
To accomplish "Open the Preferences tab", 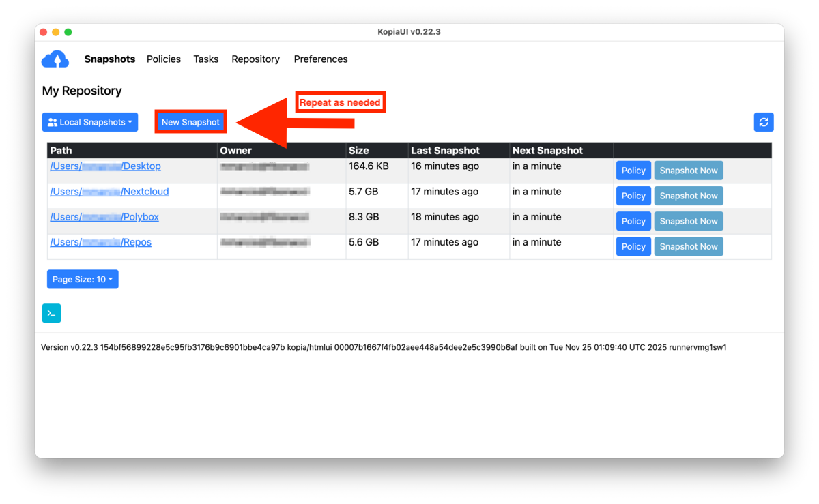I will [321, 59].
